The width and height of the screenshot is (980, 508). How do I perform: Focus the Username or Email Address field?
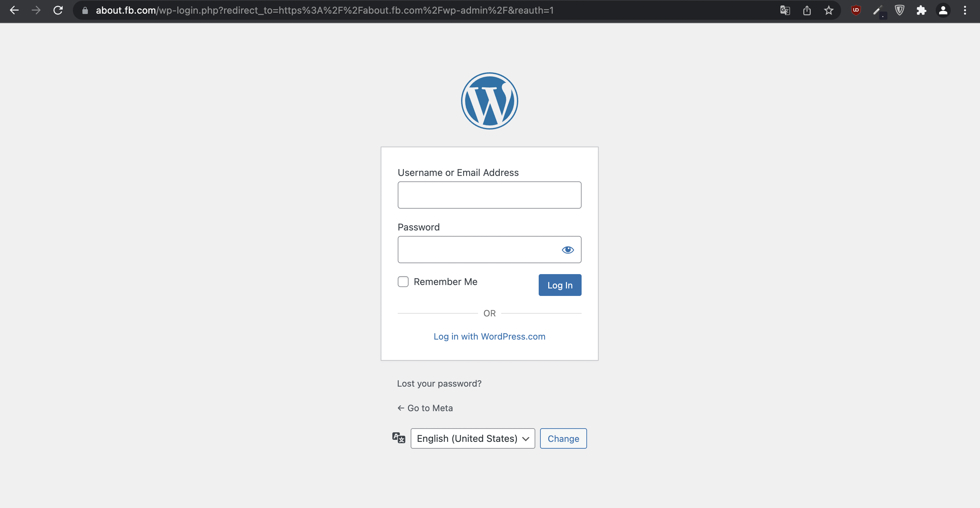[x=489, y=195]
